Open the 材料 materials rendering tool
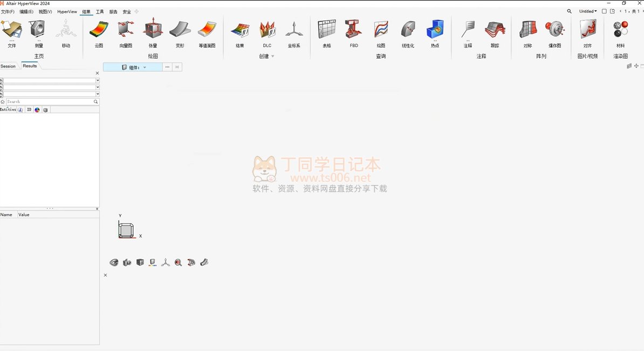Viewport: 644px width, 351px height. click(x=621, y=33)
